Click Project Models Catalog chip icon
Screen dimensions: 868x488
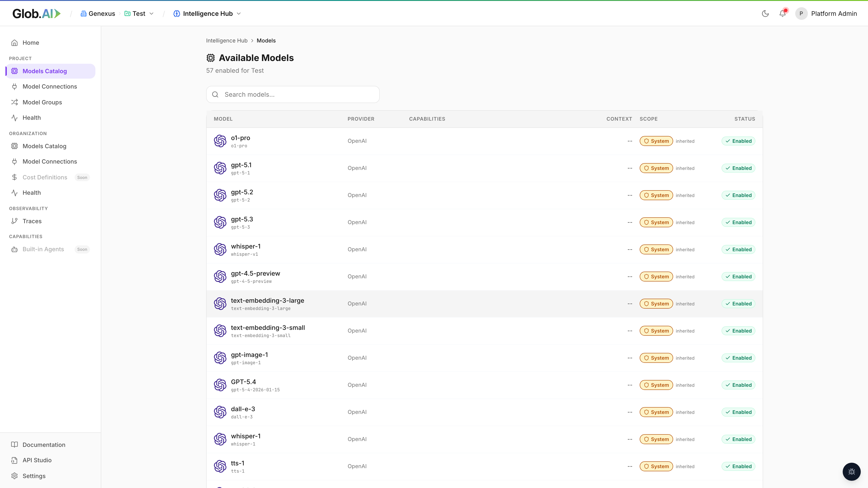[14, 71]
